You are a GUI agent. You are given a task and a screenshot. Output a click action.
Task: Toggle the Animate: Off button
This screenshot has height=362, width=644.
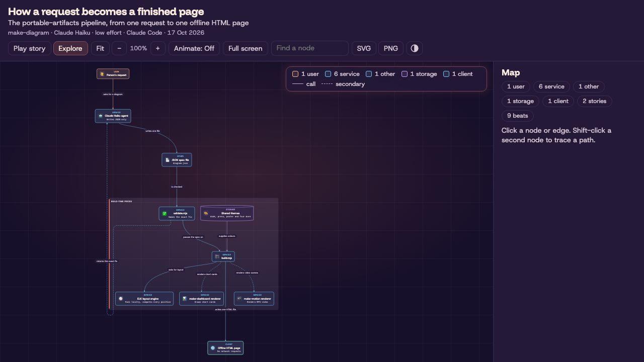(194, 48)
